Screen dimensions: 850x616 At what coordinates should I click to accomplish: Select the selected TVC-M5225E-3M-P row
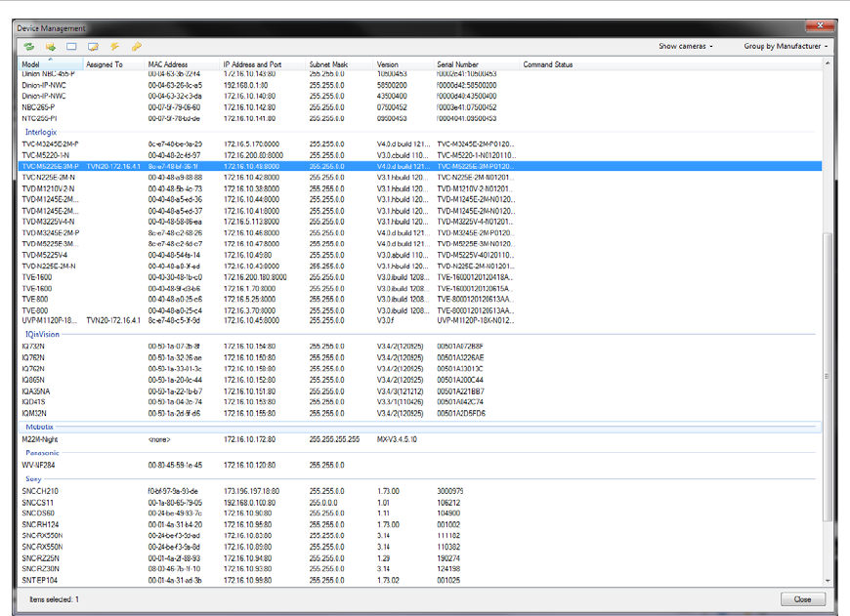420,166
